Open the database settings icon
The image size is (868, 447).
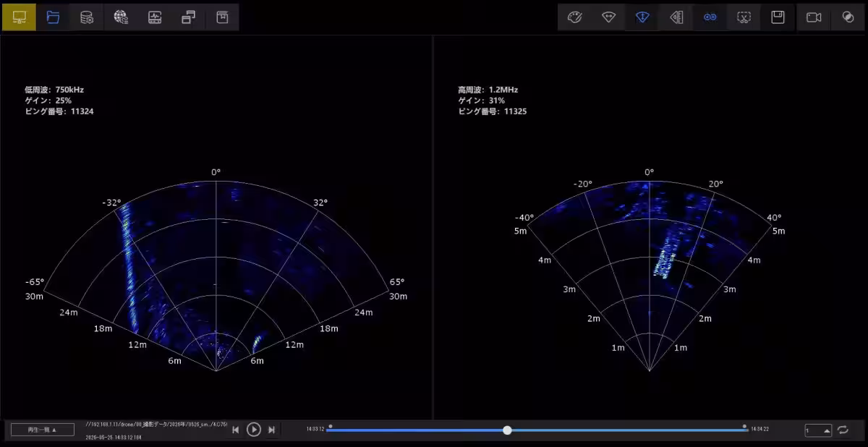(x=87, y=17)
